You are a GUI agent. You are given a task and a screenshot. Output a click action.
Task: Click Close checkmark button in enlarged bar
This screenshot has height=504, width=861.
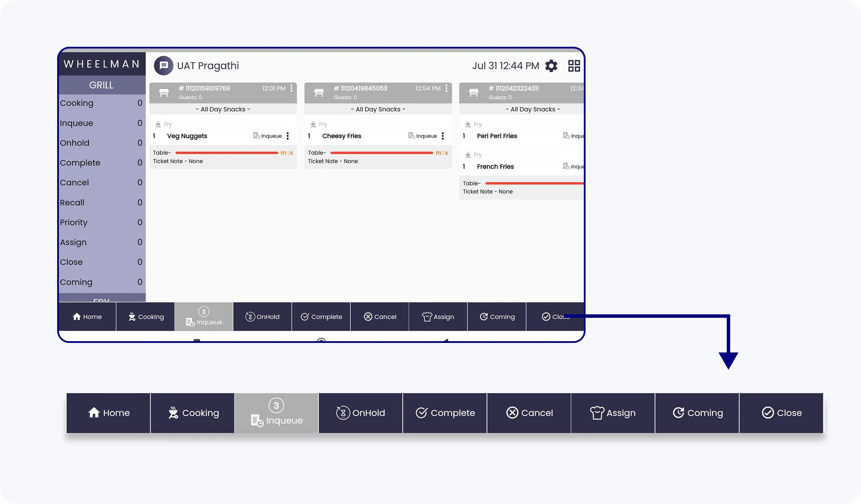pos(781,413)
